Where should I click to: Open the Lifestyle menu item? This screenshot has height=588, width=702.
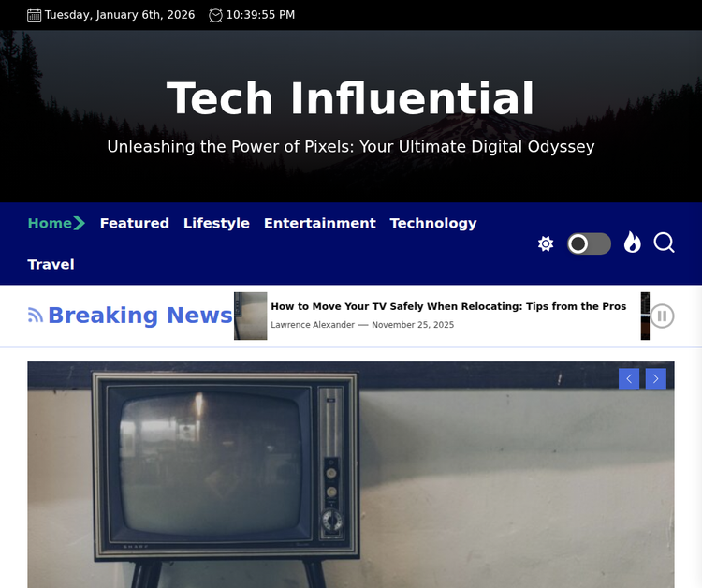tap(216, 223)
